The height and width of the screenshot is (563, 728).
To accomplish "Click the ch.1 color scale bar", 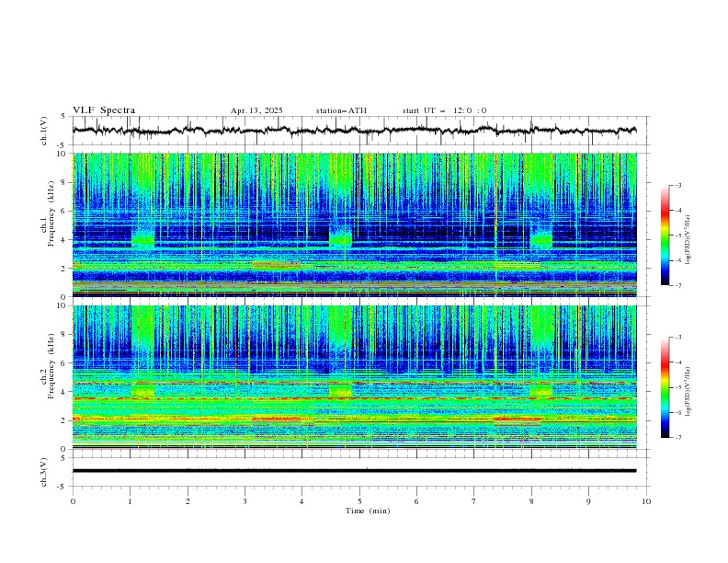I will tap(665, 236).
